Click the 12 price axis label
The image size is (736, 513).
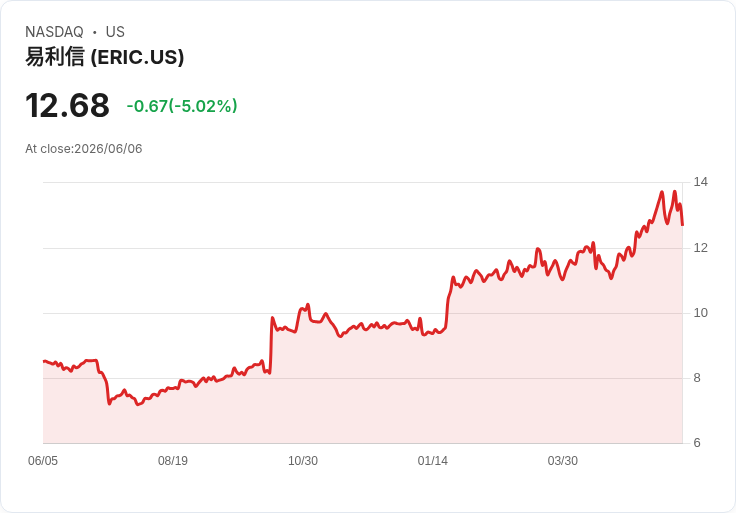click(700, 248)
